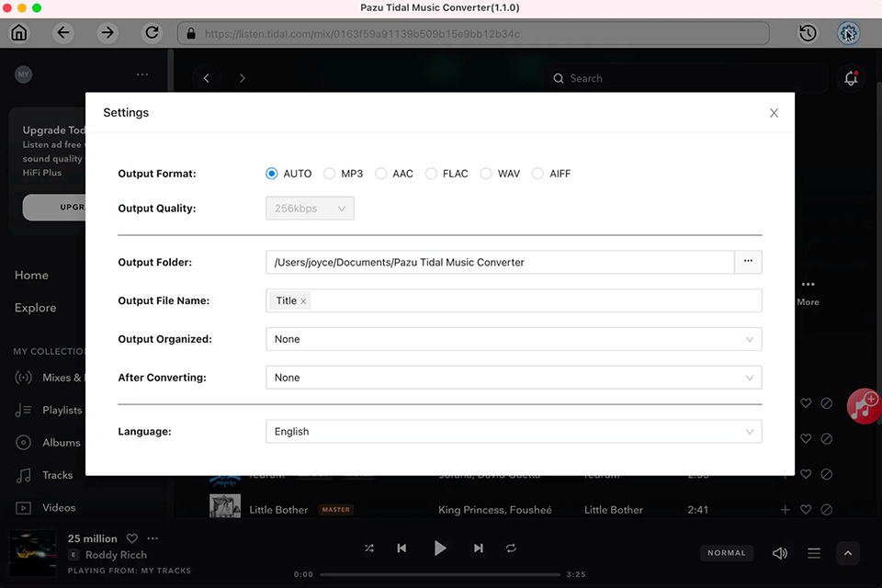This screenshot has height=588, width=882.
Task: Open play queue list icon
Action: 813,553
